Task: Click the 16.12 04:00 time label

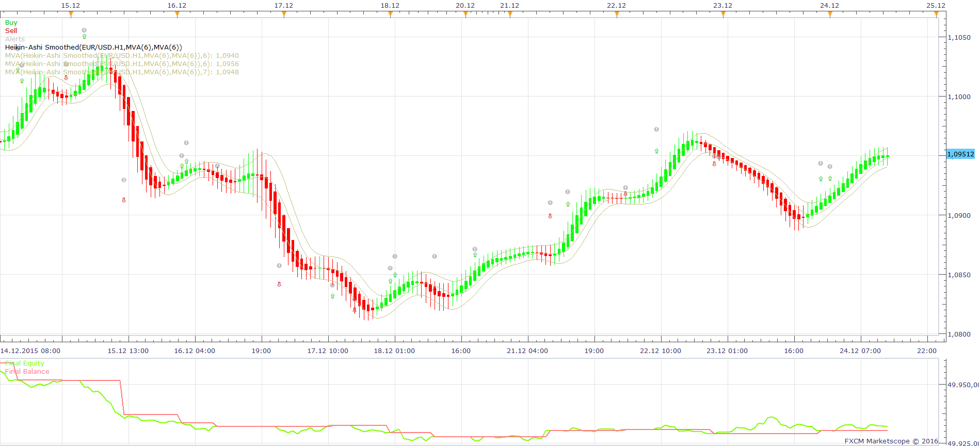Action: (x=195, y=351)
